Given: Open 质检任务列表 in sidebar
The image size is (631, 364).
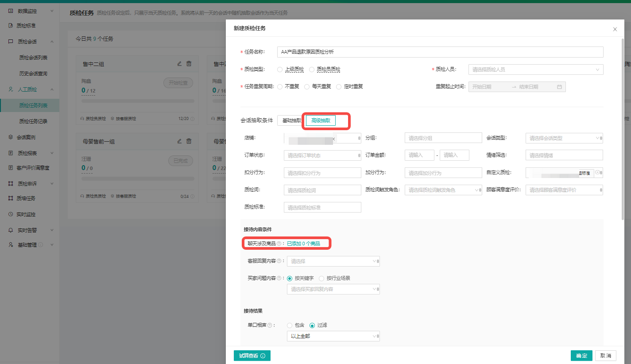Looking at the screenshot, I should tap(33, 105).
